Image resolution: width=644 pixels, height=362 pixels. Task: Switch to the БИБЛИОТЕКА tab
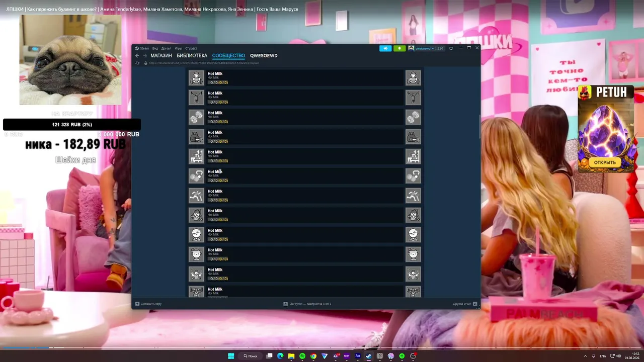[x=192, y=55]
